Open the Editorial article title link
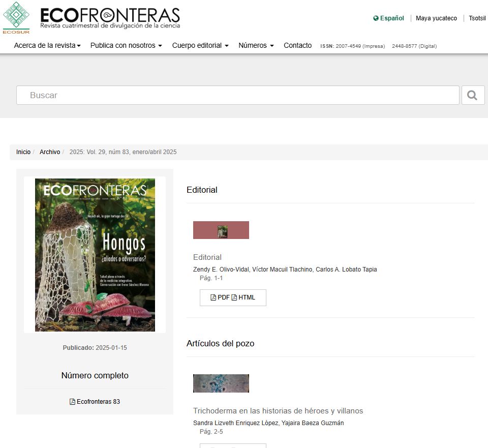This screenshot has width=488, height=448. click(x=207, y=257)
